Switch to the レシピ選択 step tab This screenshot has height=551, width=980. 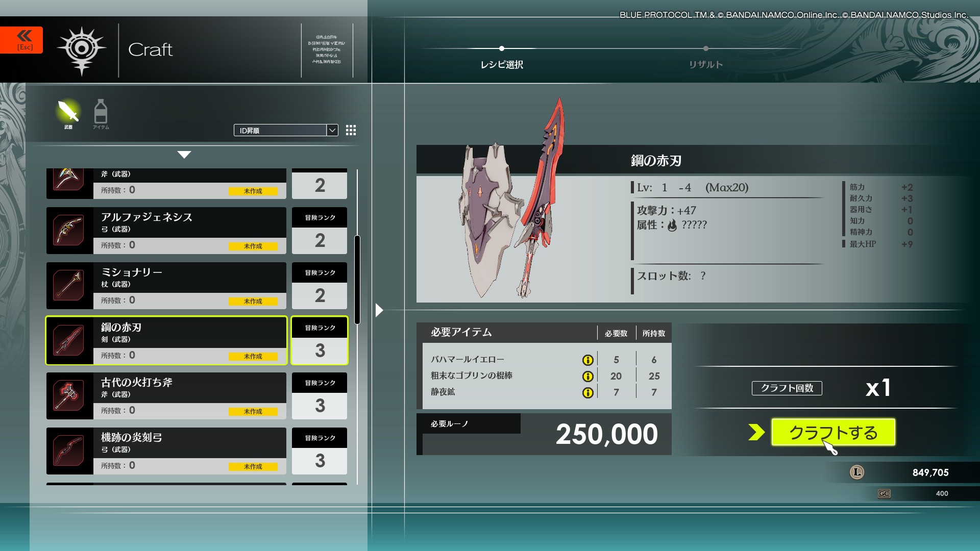click(x=502, y=64)
